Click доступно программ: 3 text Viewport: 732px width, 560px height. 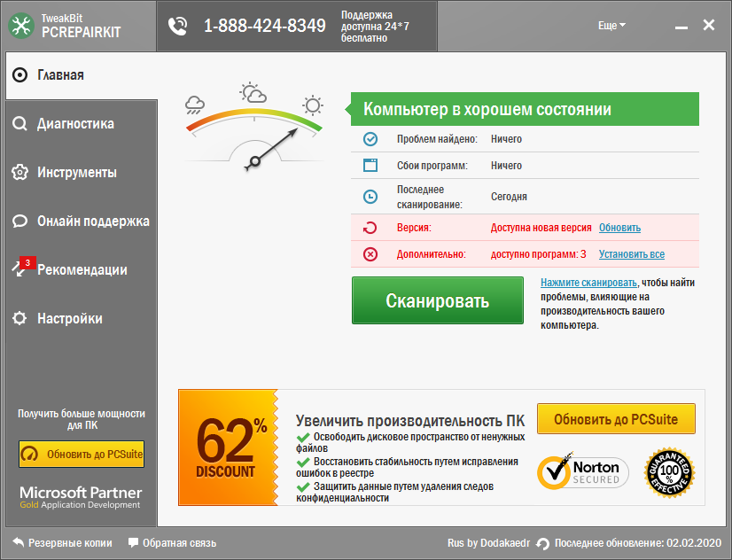pos(538,254)
